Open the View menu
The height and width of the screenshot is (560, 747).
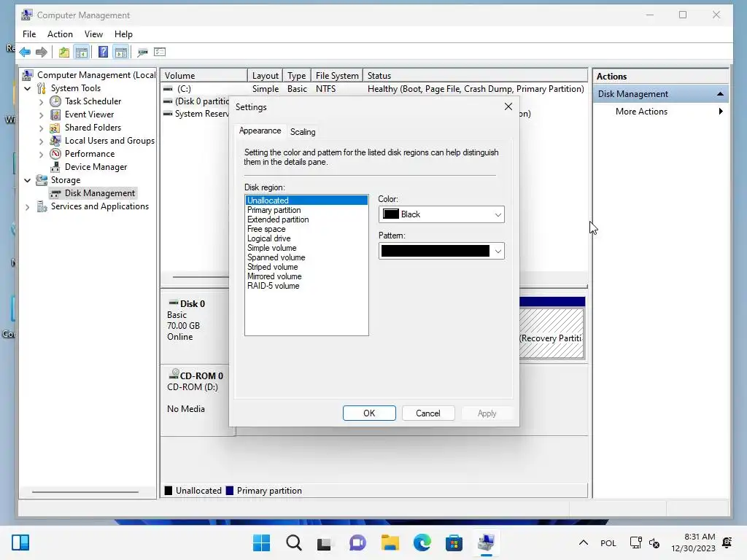93,34
